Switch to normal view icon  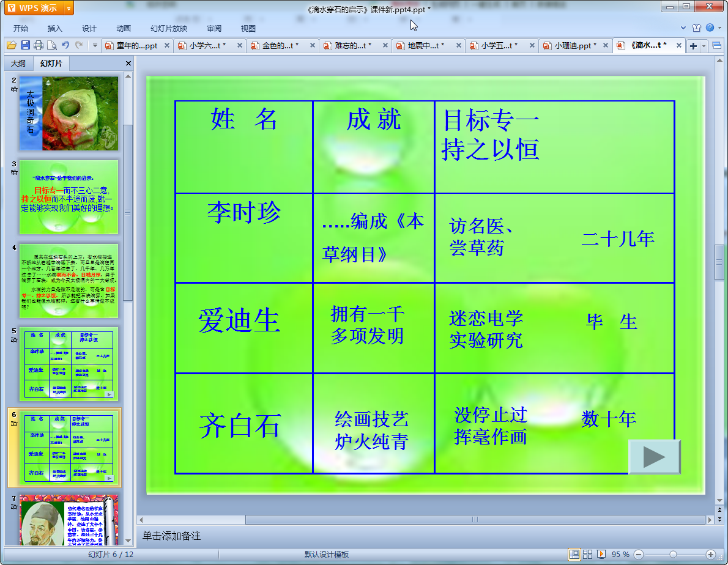[574, 555]
